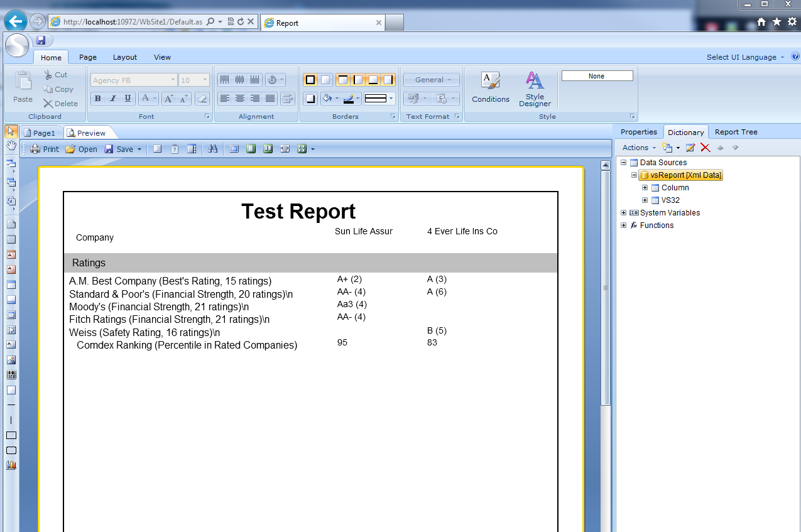Toggle Align Right horizontal alignment
Image resolution: width=801 pixels, height=532 pixels.
click(254, 98)
